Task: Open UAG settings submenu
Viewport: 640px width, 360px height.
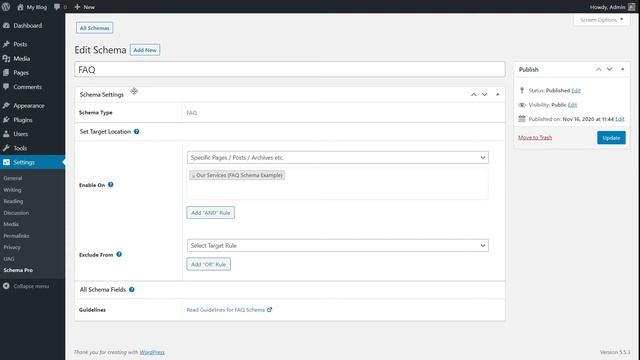Action: point(9,259)
